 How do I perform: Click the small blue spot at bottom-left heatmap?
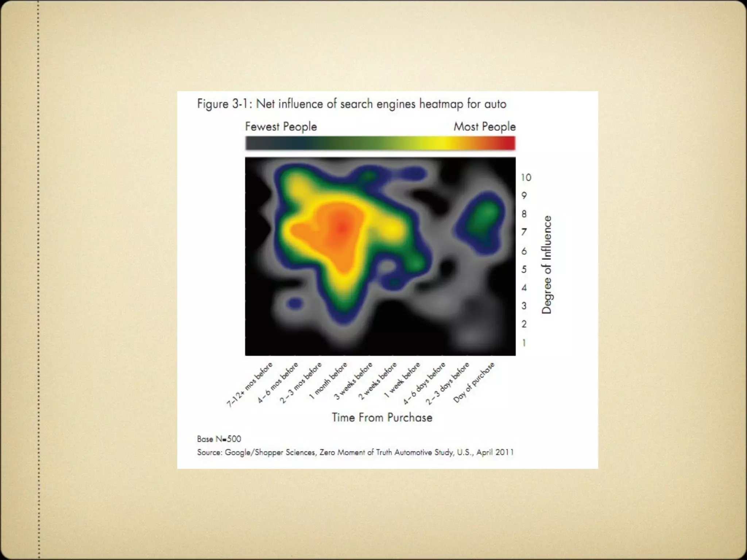(295, 303)
